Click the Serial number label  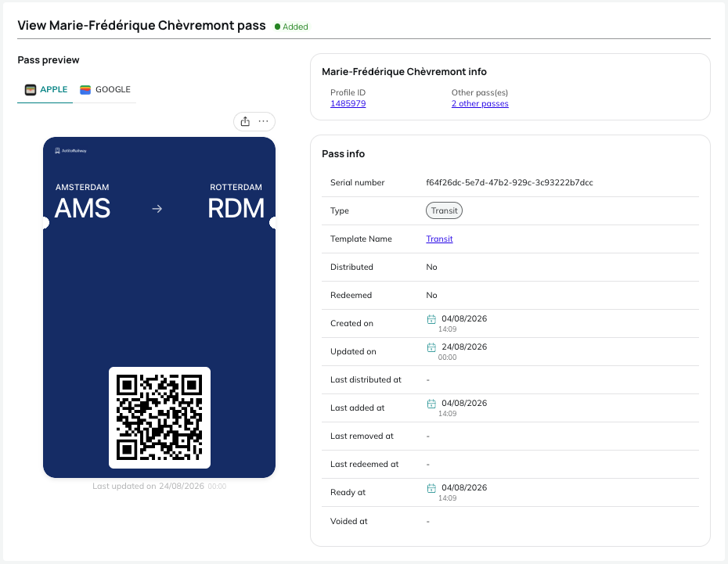click(x=358, y=182)
